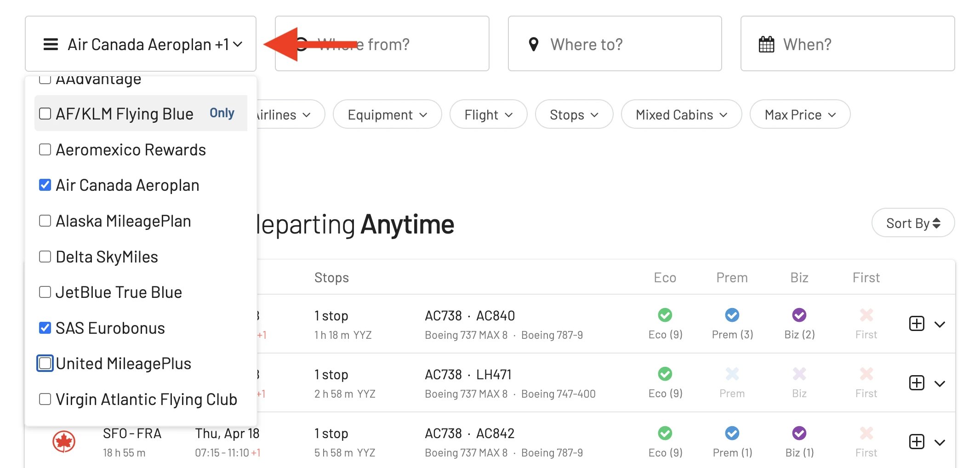Click purple Biz checkmark for AC738 AC840

[x=799, y=315]
